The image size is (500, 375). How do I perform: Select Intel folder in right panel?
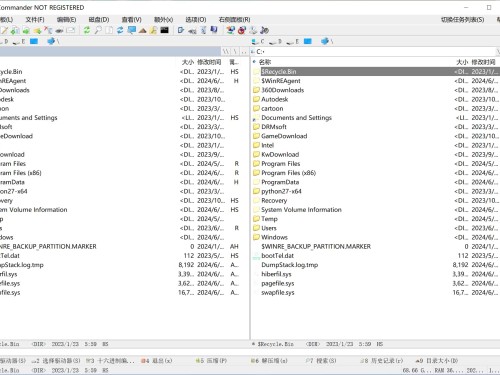(267, 145)
